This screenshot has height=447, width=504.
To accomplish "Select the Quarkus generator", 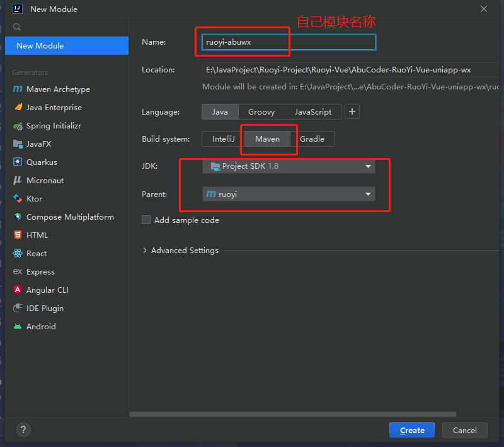I will (x=67, y=162).
